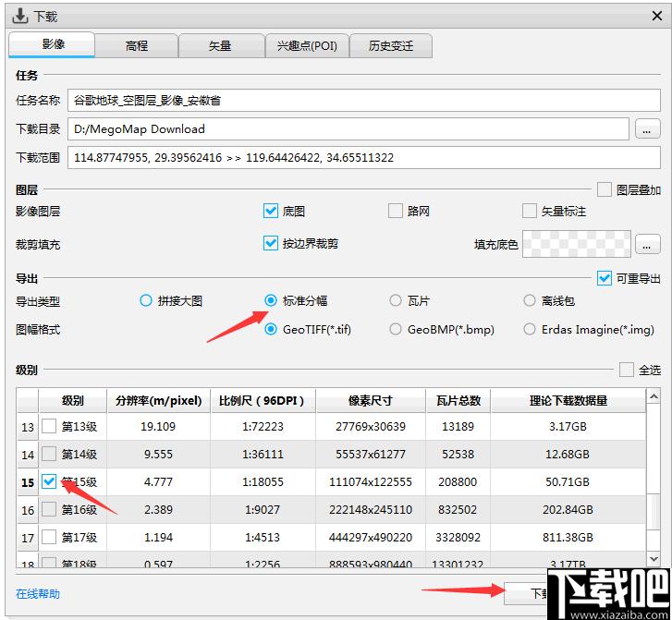Choose GeoBMP(*.bmp) format
The height and width of the screenshot is (620, 672).
pyautogui.click(x=395, y=330)
